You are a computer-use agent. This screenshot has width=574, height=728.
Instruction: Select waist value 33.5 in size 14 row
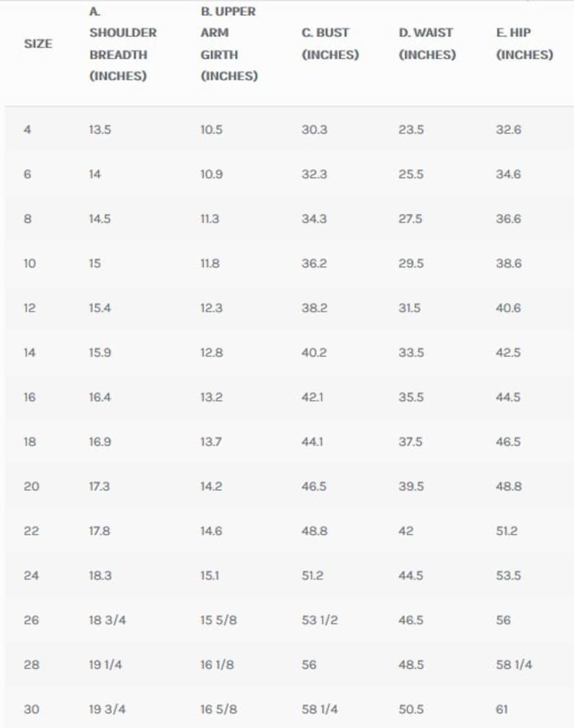pos(411,352)
